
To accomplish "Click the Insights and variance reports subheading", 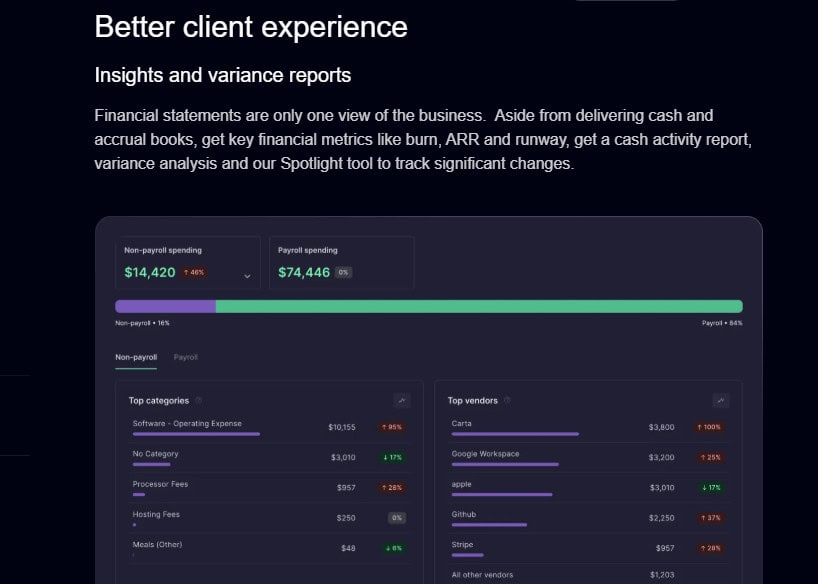I will point(223,75).
